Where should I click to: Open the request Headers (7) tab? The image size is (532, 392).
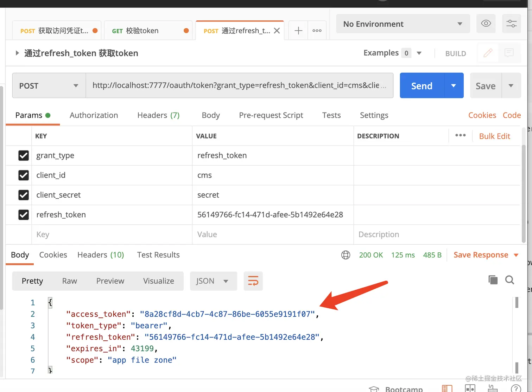click(158, 115)
